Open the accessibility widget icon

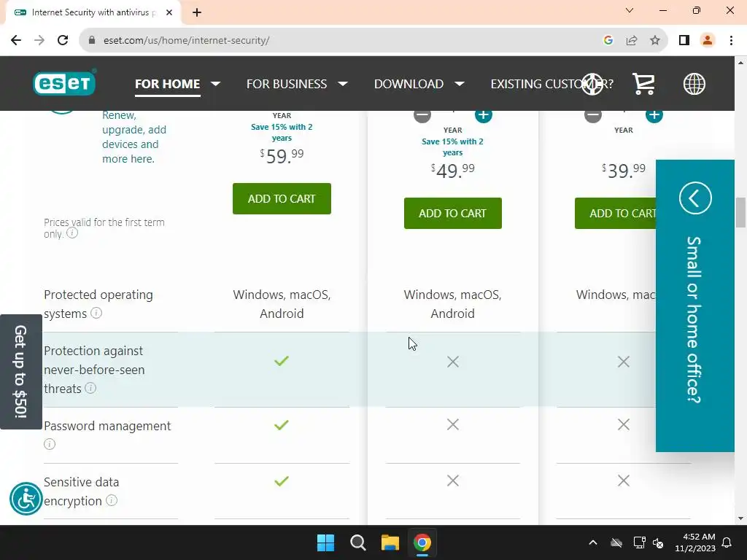click(x=26, y=499)
